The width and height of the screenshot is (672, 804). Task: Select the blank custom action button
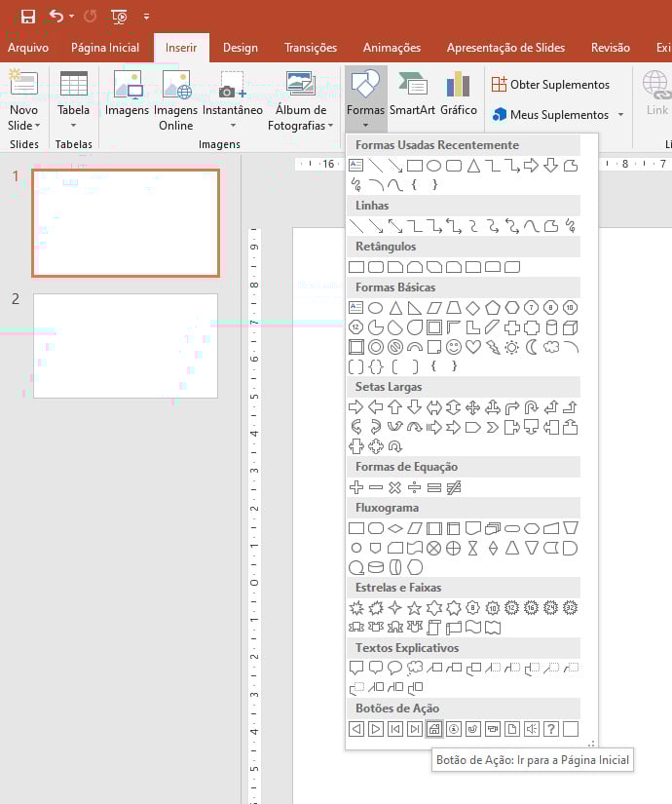[x=571, y=729]
